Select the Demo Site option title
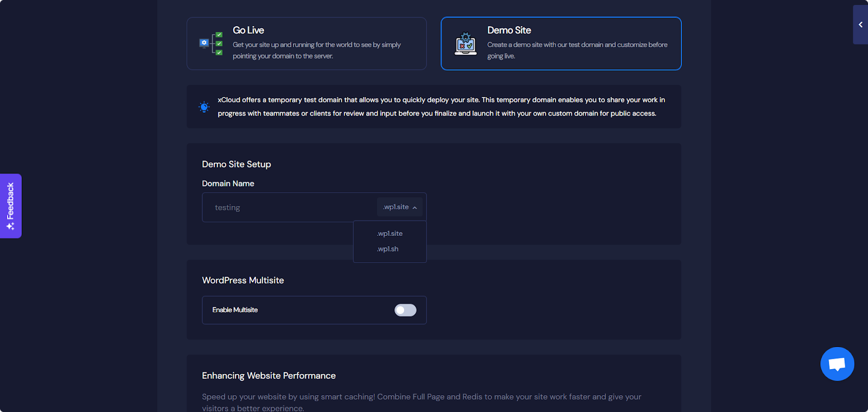Viewport: 868px width, 412px height. coord(509,30)
